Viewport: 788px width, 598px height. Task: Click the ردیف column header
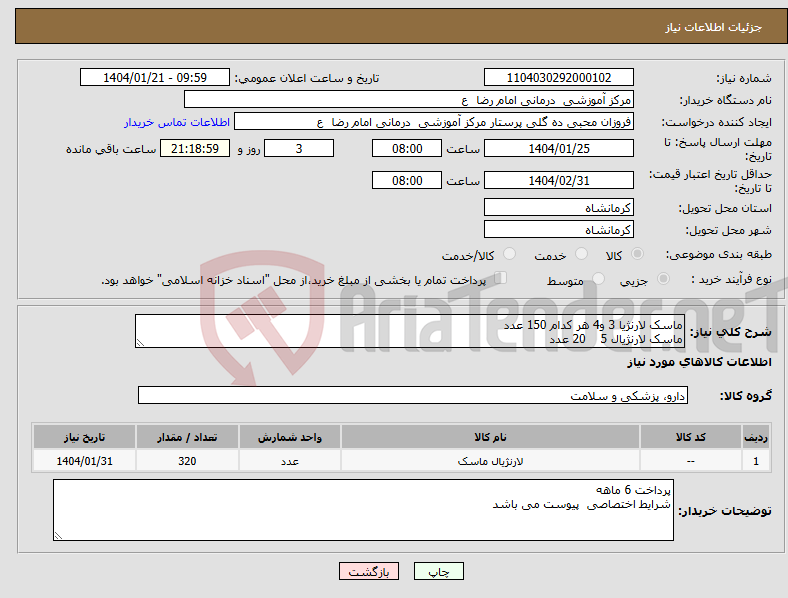click(756, 437)
